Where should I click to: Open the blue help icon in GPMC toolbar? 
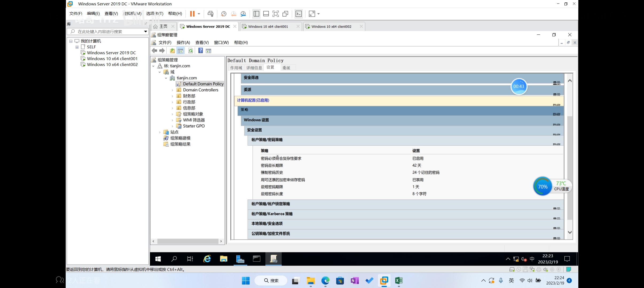coord(201,51)
